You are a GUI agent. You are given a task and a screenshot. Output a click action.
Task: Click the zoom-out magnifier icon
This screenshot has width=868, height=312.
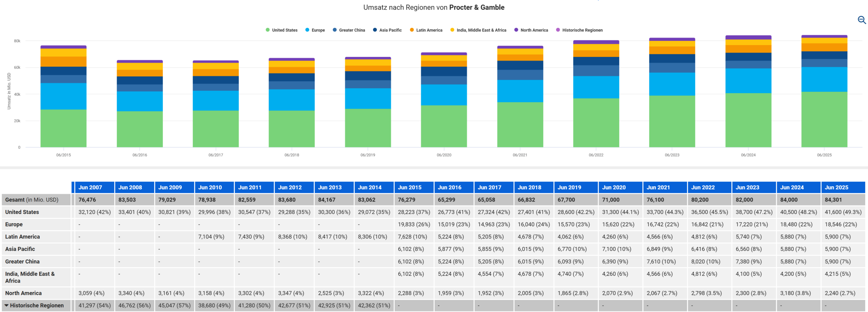click(x=862, y=20)
